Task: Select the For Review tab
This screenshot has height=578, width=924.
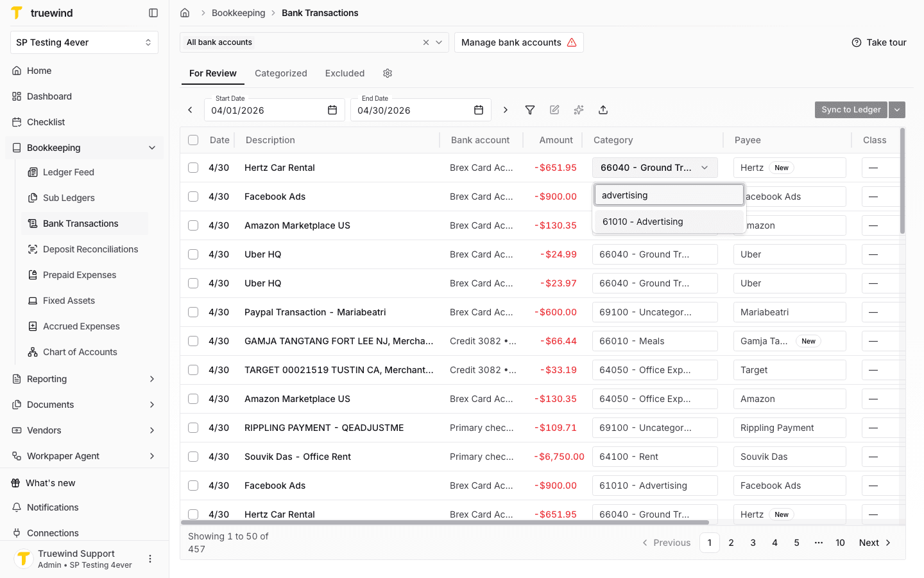Action: (213, 73)
